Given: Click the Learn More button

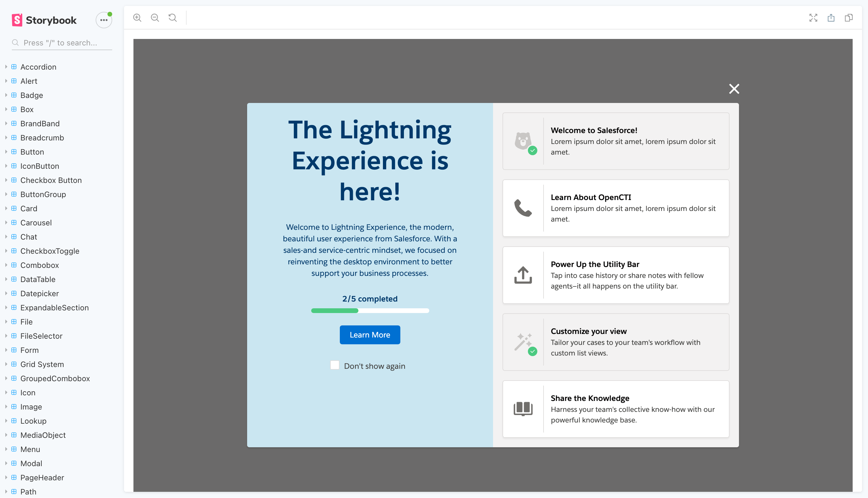Looking at the screenshot, I should click(370, 335).
